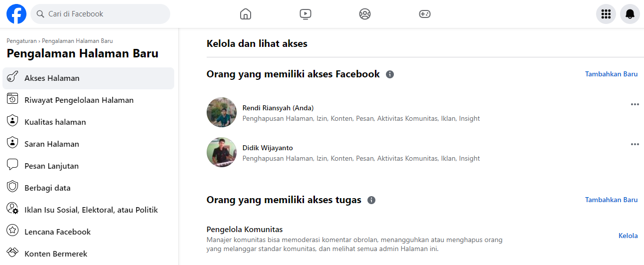Click info icon next to akses Facebook heading
Image resolution: width=644 pixels, height=265 pixels.
(390, 74)
